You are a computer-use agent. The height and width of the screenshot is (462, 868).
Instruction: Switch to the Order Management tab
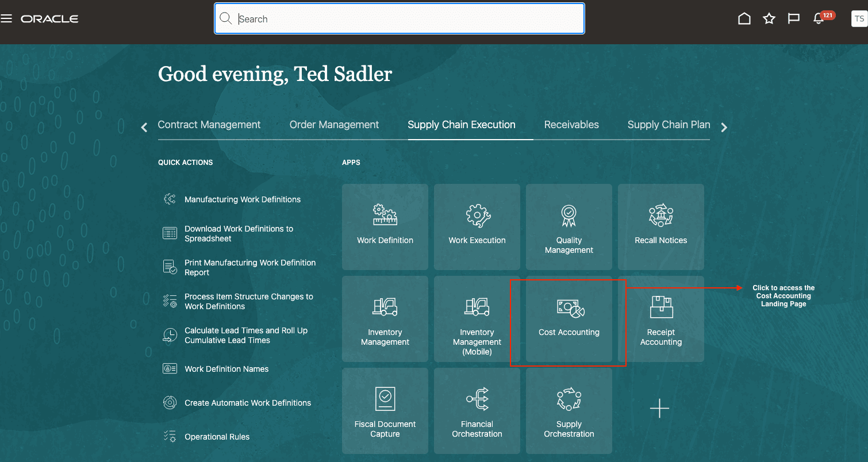(x=334, y=125)
